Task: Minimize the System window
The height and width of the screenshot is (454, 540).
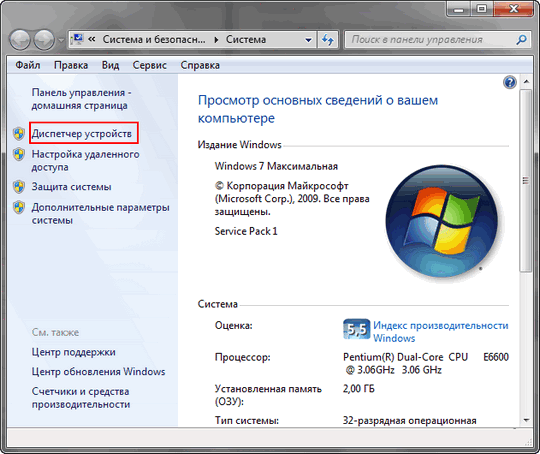Action: 458,9
